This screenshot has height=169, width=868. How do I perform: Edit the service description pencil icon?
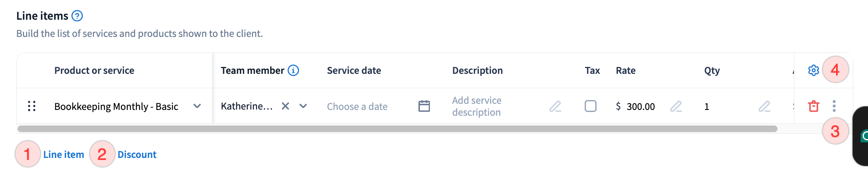point(555,107)
